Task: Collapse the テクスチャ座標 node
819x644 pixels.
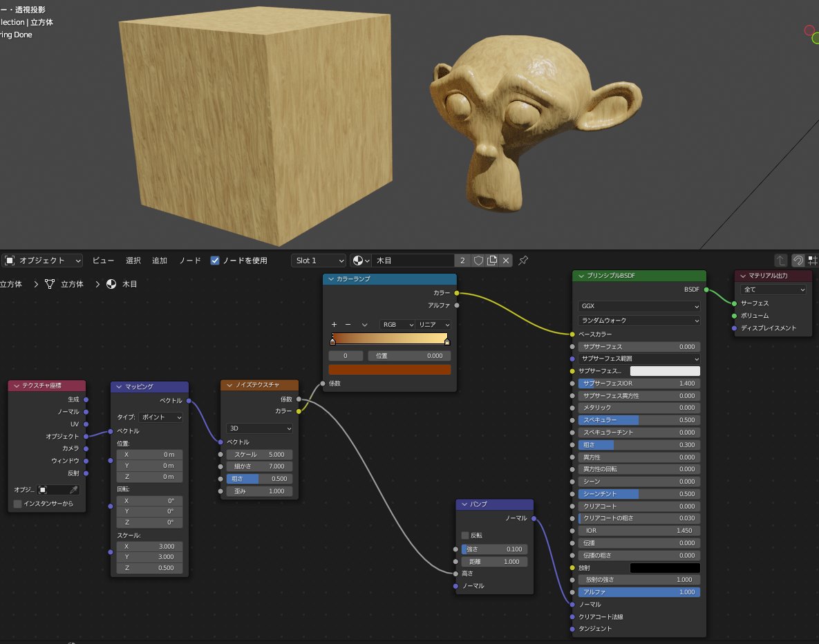Action: (x=17, y=386)
